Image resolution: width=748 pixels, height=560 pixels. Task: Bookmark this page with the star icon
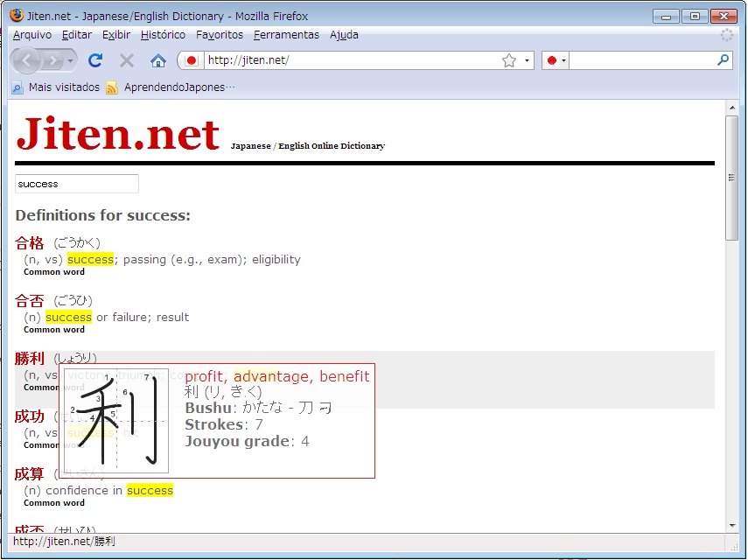(509, 60)
